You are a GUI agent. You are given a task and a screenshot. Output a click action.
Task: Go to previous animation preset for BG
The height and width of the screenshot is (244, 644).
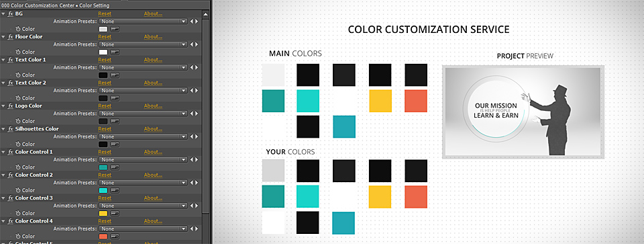[191, 22]
